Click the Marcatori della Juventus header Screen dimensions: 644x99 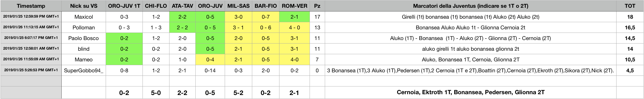[471, 6]
